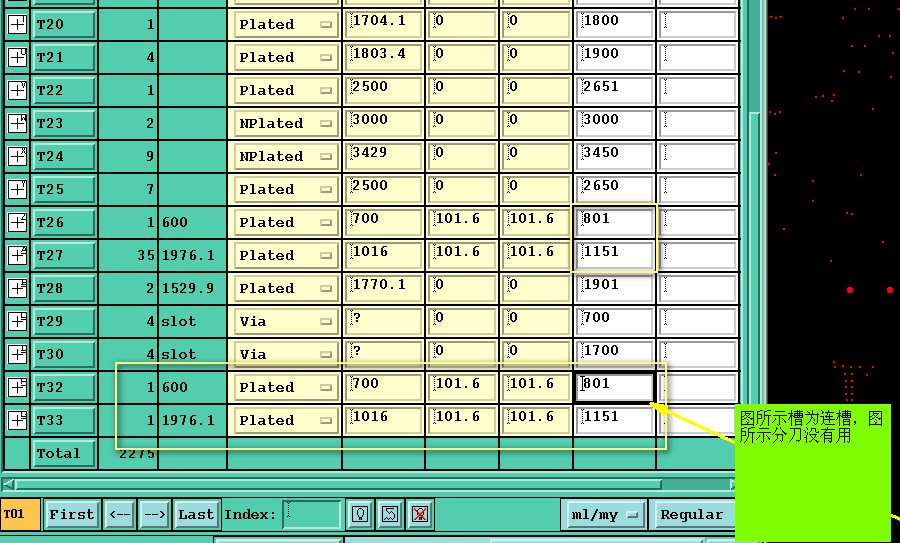900x543 pixels.
Task: Open the Plated type dropdown for T22
Action: [x=285, y=91]
